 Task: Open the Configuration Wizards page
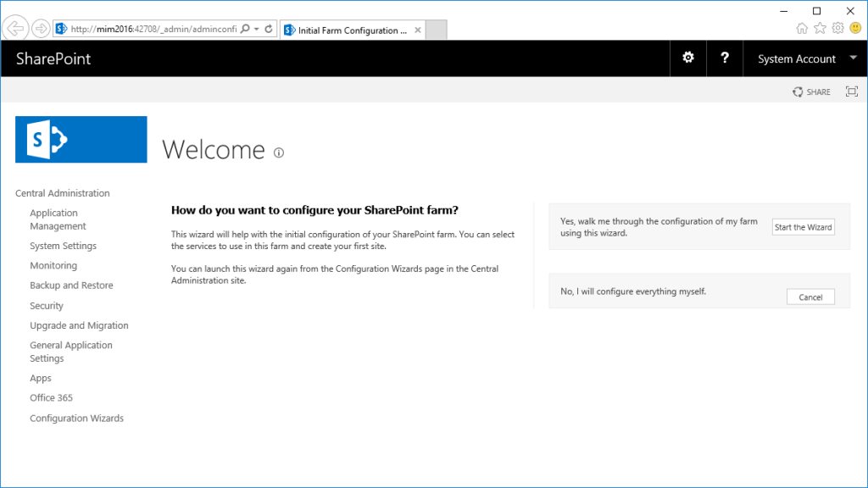(x=76, y=418)
